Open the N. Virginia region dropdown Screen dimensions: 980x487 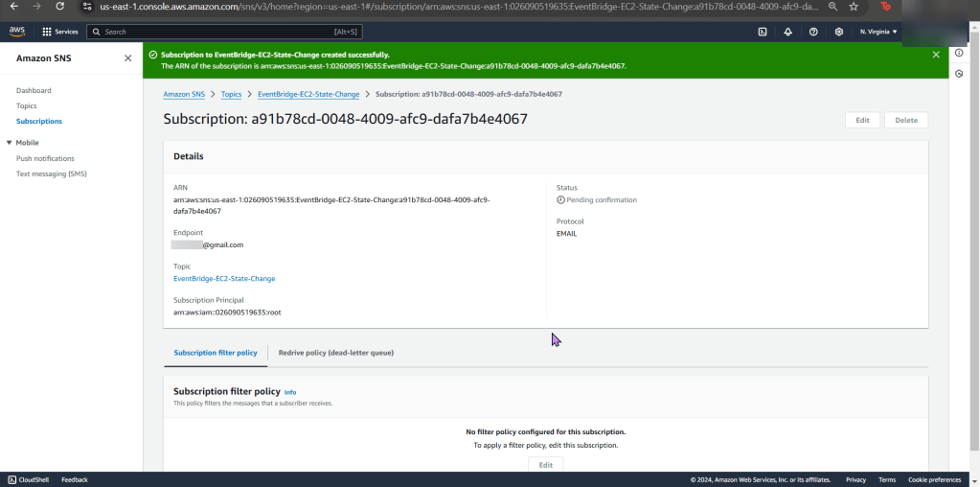pyautogui.click(x=878, y=32)
